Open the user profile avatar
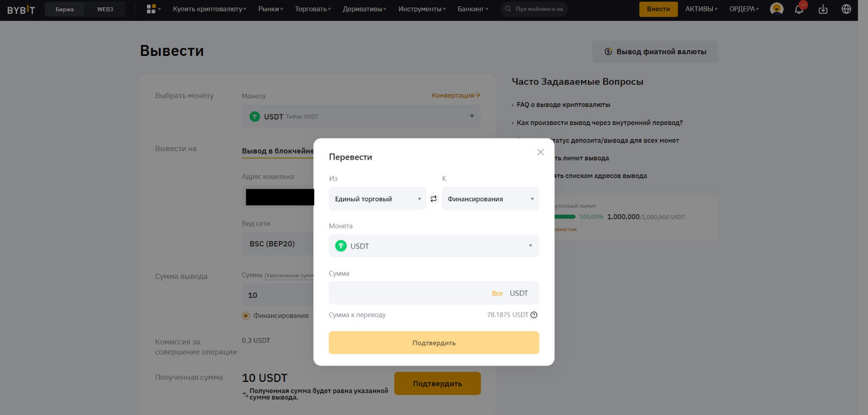 (776, 9)
